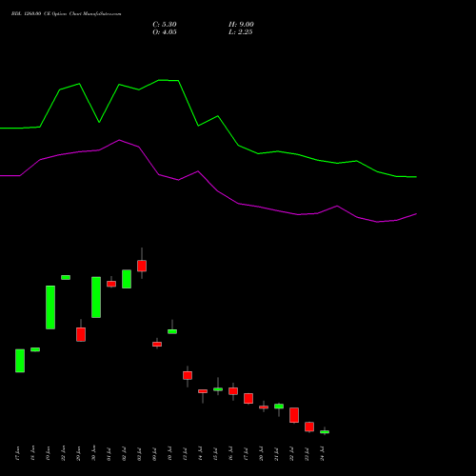Click the low value 'L: 2.25'
The height and width of the screenshot is (476, 476).
pos(241,32)
